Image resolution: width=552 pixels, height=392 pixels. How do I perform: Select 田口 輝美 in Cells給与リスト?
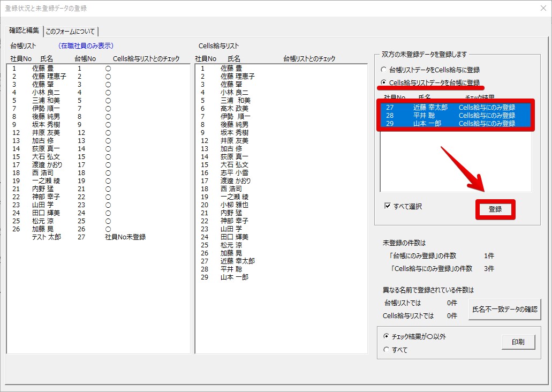click(281, 237)
